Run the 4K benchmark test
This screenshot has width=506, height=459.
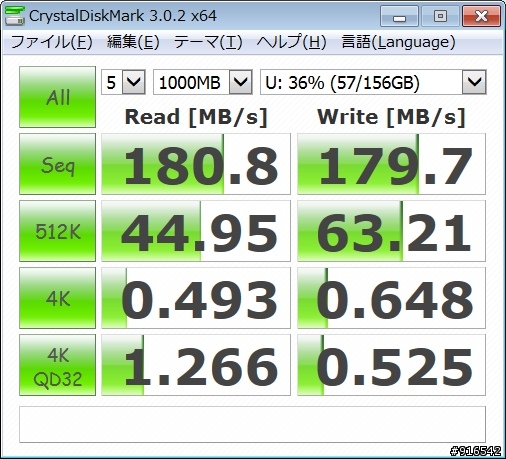tap(57, 298)
